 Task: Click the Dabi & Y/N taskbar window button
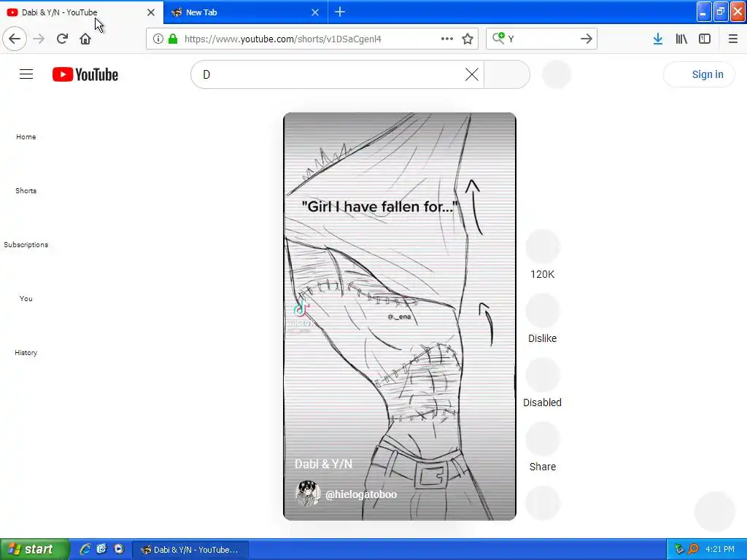[x=190, y=550]
